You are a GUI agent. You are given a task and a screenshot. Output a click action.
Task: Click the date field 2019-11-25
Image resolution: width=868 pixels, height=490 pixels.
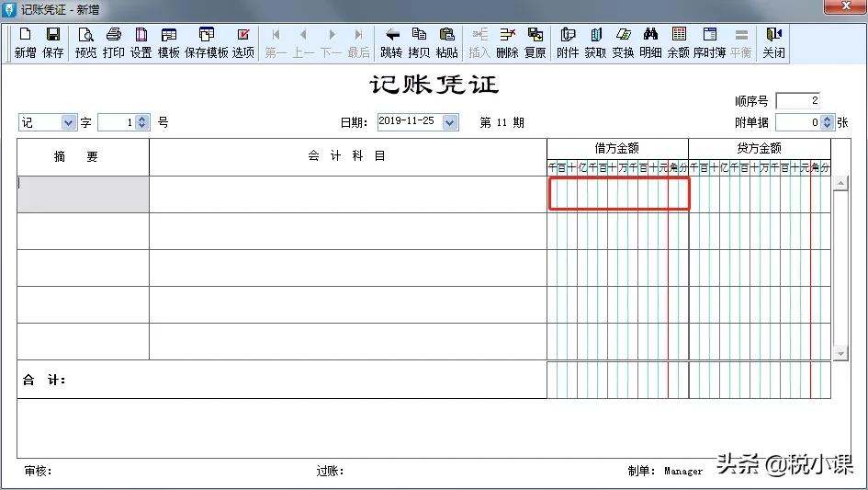point(410,121)
